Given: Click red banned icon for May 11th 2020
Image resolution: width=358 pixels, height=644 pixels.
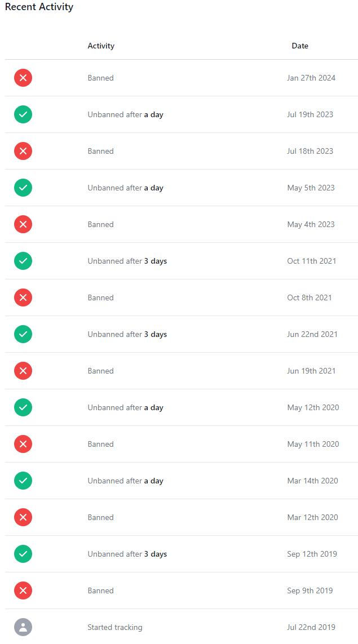Looking at the screenshot, I should (x=23, y=444).
